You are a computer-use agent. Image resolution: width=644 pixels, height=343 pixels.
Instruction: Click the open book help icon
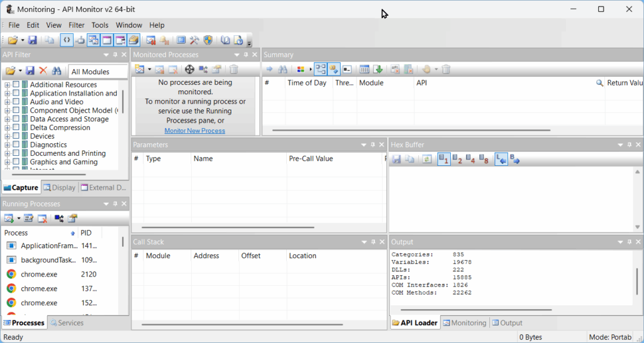click(x=225, y=40)
